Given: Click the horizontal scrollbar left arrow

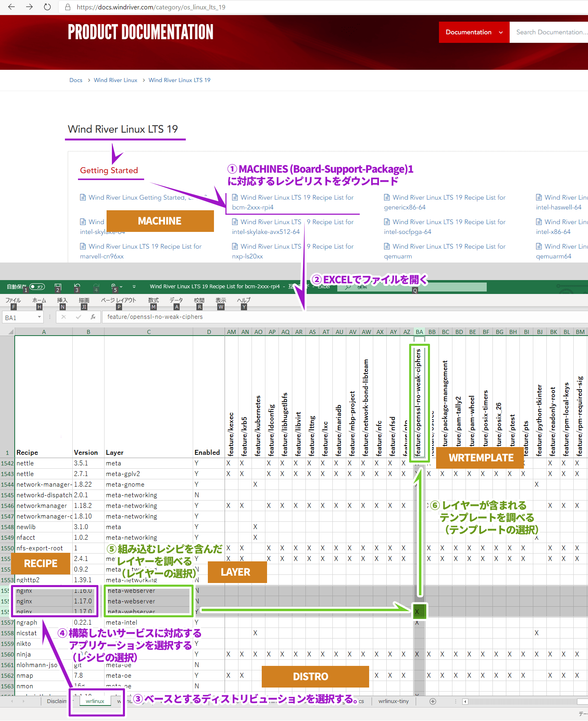Looking at the screenshot, I should pyautogui.click(x=465, y=701).
